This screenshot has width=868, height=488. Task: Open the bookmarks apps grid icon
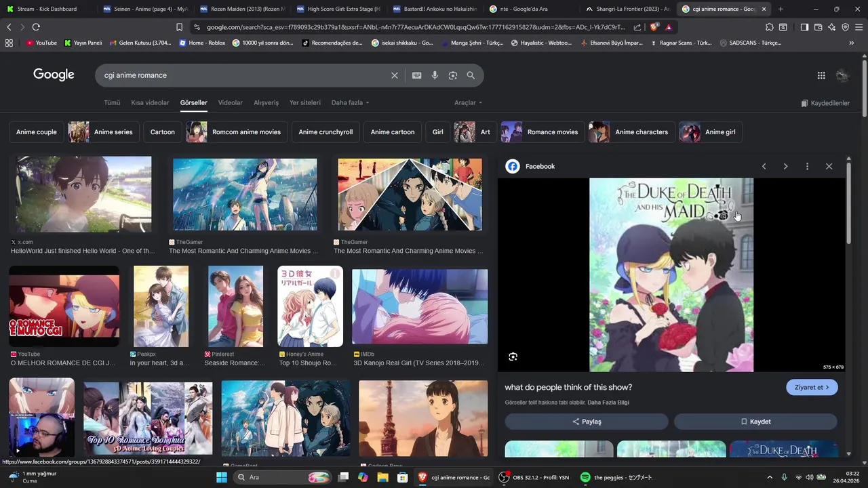[9, 43]
